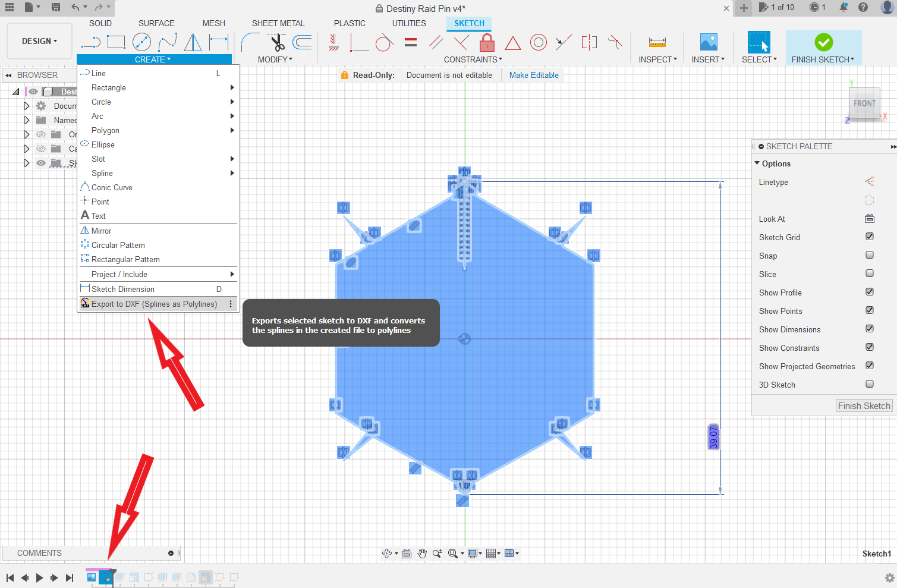
Task: Hide the Sketches folder with its eye toggle
Action: (x=40, y=162)
